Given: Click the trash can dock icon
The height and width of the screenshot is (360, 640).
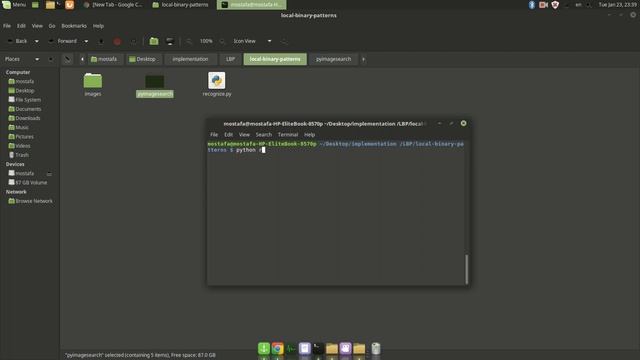Looking at the screenshot, I should point(376,348).
